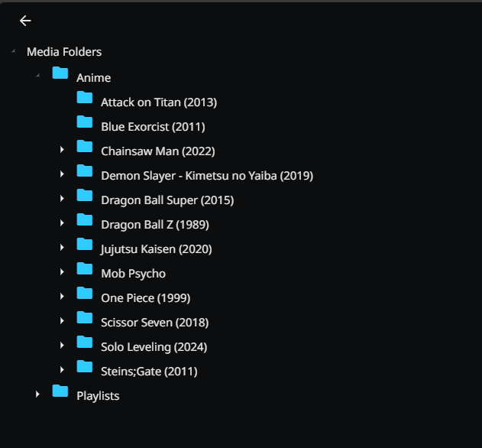The image size is (482, 448).
Task: Click the Attack on Titan folder icon
Action: [85, 99]
